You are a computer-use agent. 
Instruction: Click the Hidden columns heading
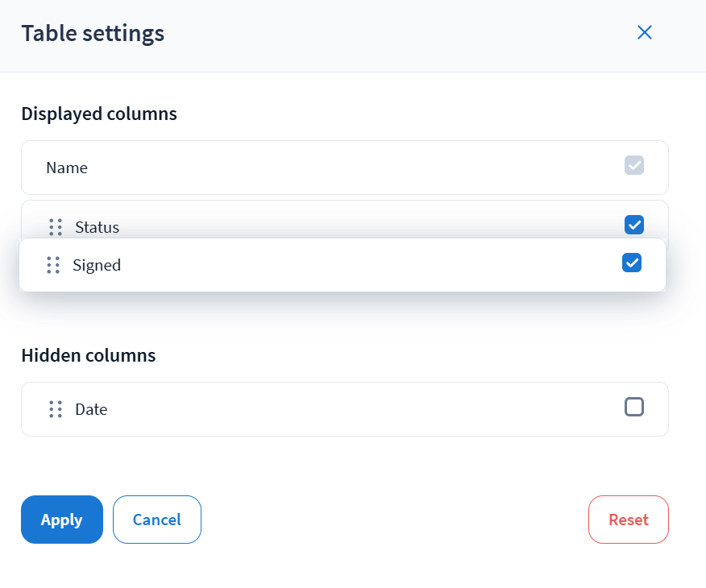(x=89, y=355)
